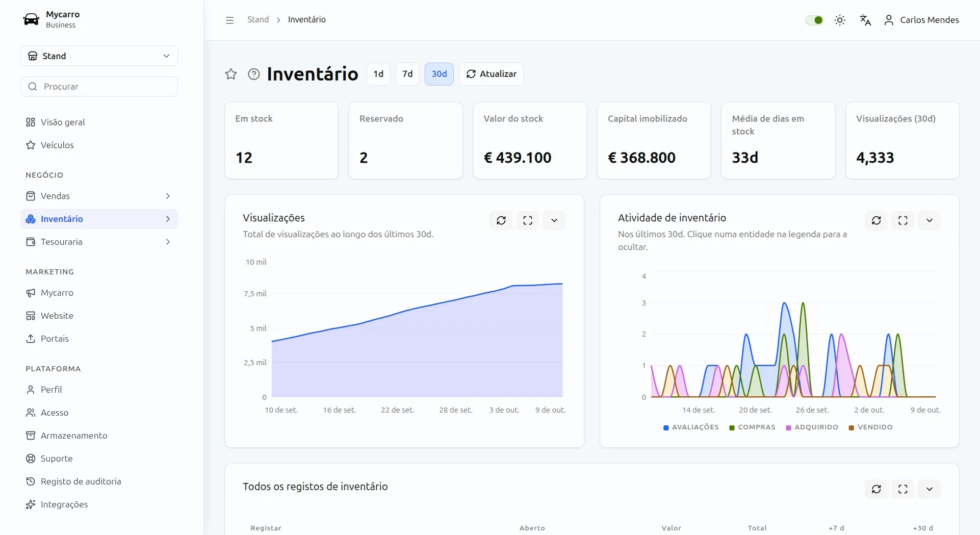Toggle the sidebar hamburger menu icon
Screen dimensions: 980x535
229,20
